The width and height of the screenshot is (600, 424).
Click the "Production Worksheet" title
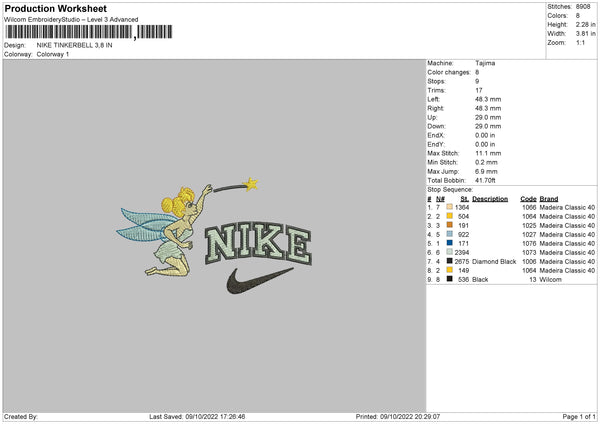tap(56, 8)
